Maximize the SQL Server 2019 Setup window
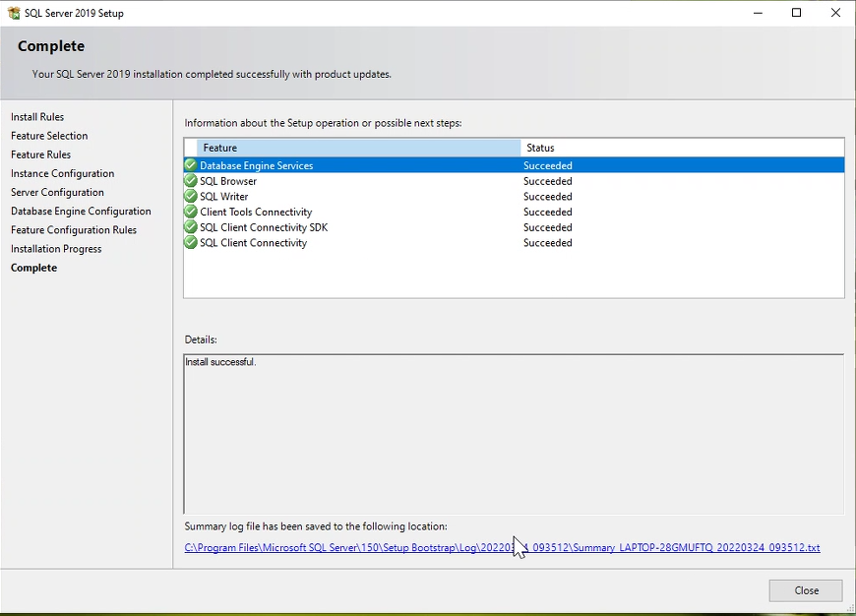This screenshot has height=616, width=856. [x=797, y=13]
